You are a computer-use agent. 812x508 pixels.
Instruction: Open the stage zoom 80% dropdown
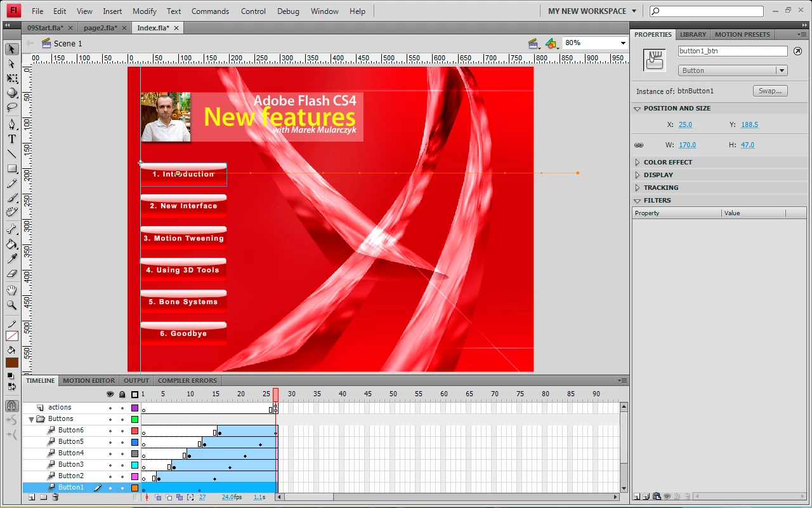[x=623, y=43]
